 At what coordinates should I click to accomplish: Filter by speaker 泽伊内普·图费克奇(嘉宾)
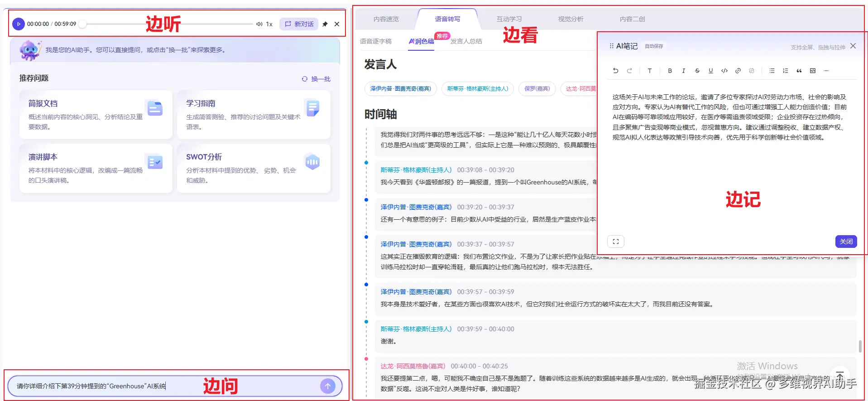pos(400,88)
